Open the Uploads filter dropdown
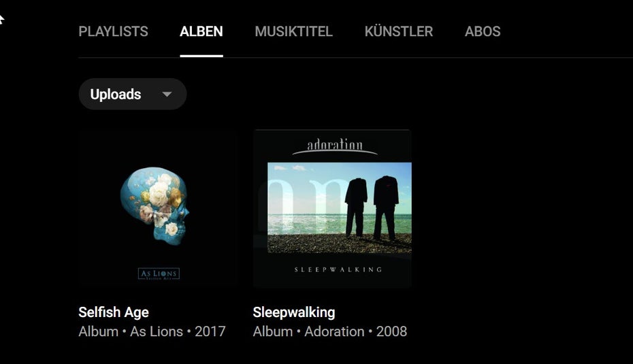 (x=133, y=94)
